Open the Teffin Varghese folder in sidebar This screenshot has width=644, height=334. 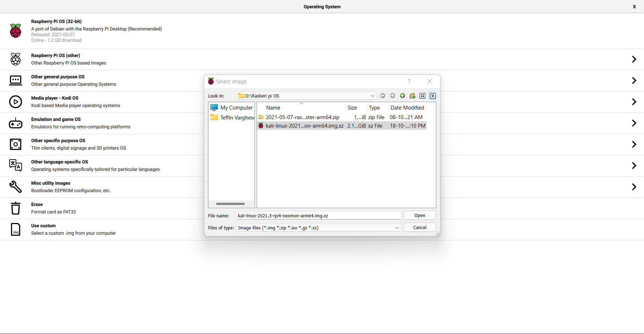[232, 117]
